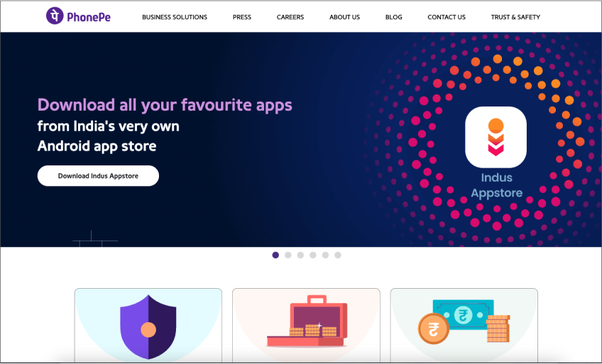
Task: Open Trust & Safety section
Action: click(515, 17)
